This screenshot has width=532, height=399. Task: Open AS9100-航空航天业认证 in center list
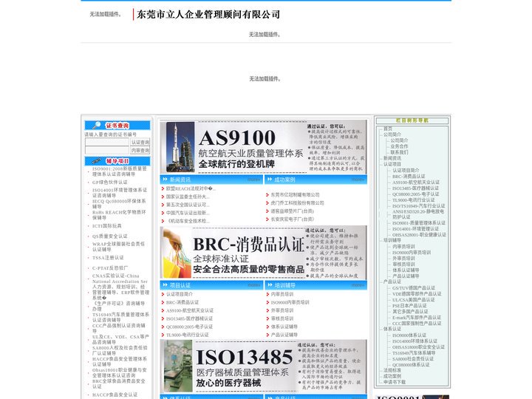(190, 310)
